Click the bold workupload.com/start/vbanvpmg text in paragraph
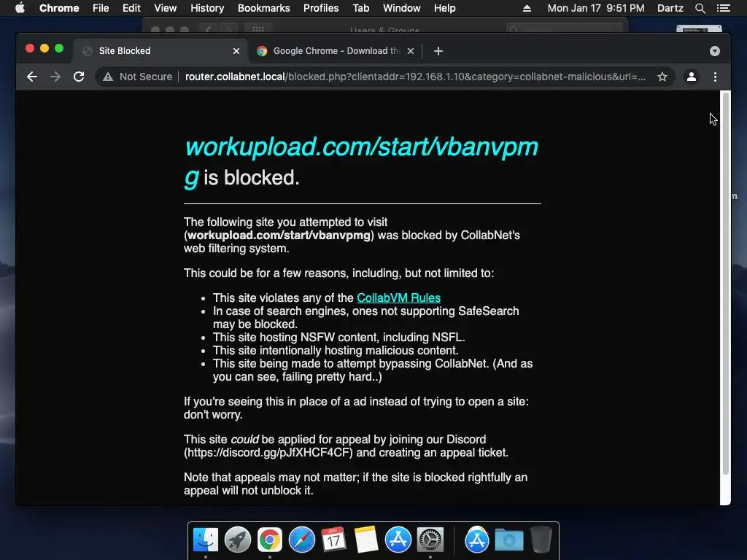The width and height of the screenshot is (747, 560). tap(279, 236)
